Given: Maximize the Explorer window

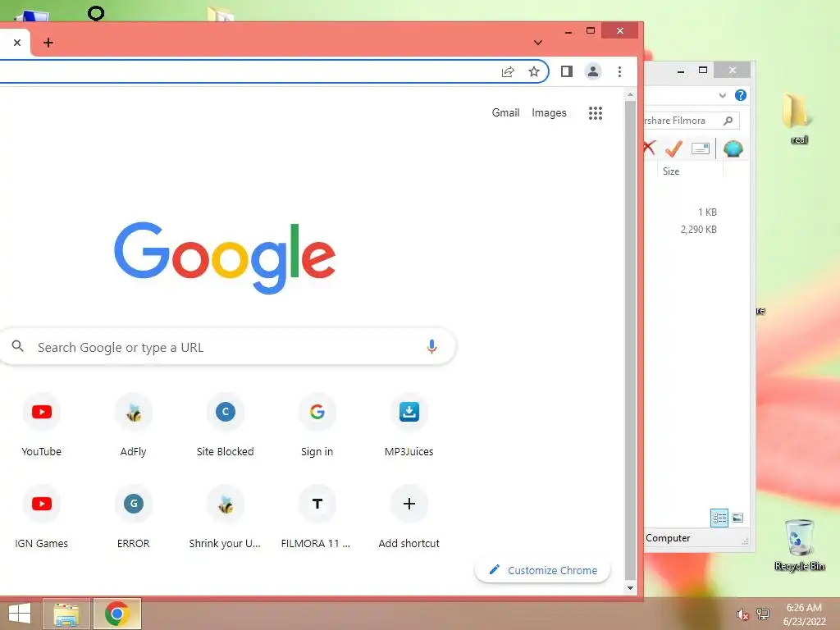Looking at the screenshot, I should click(703, 71).
